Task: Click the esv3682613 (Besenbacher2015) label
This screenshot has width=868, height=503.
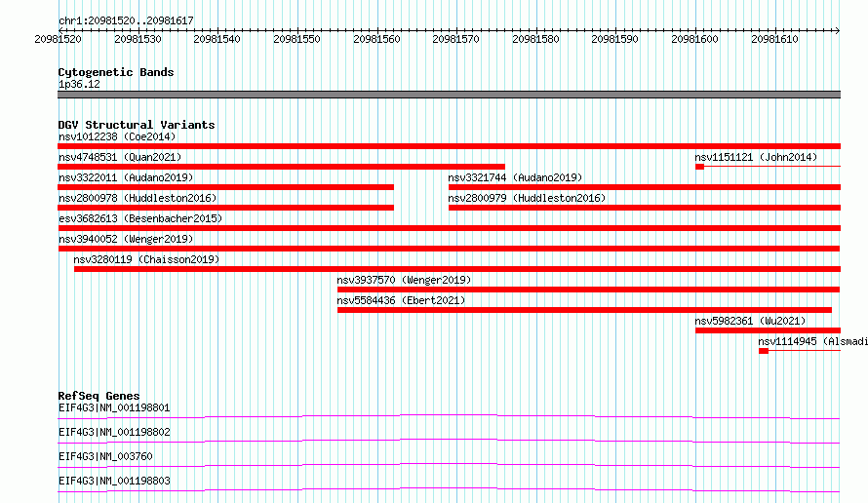Action: coord(140,218)
